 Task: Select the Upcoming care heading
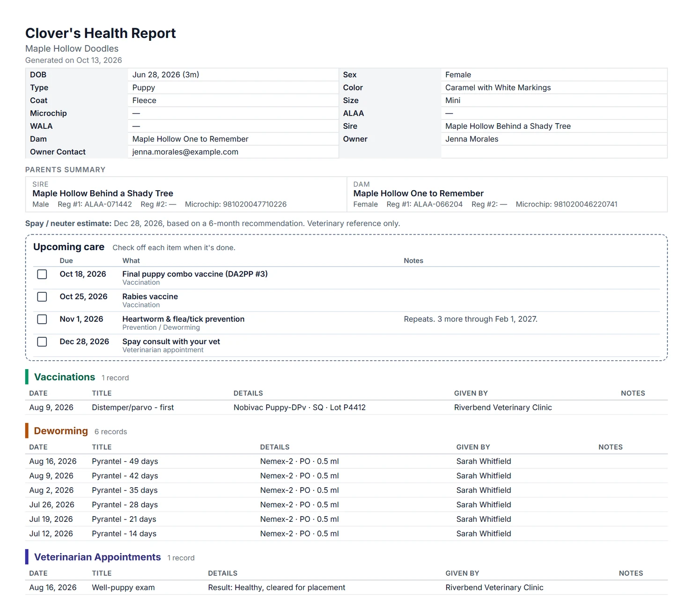pyautogui.click(x=69, y=247)
